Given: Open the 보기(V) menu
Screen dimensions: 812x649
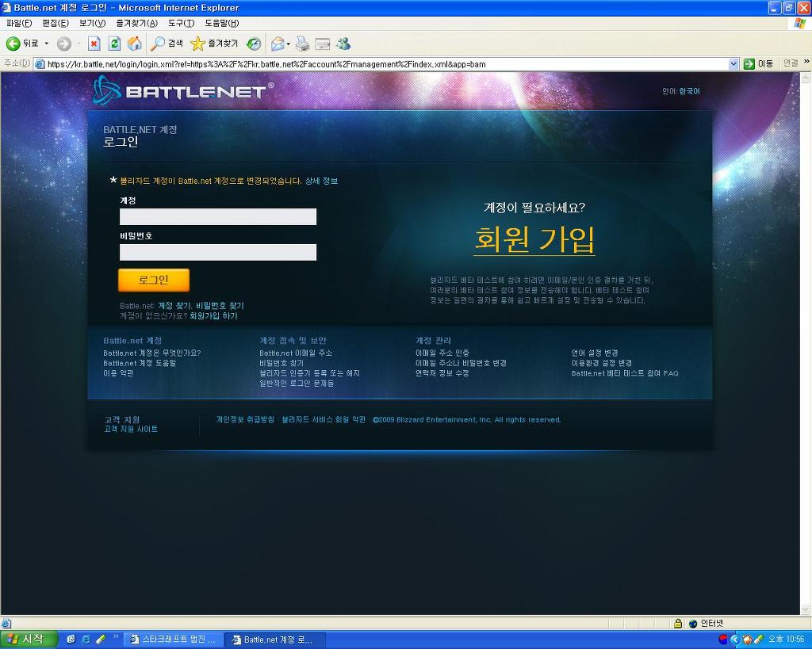Looking at the screenshot, I should [92, 23].
